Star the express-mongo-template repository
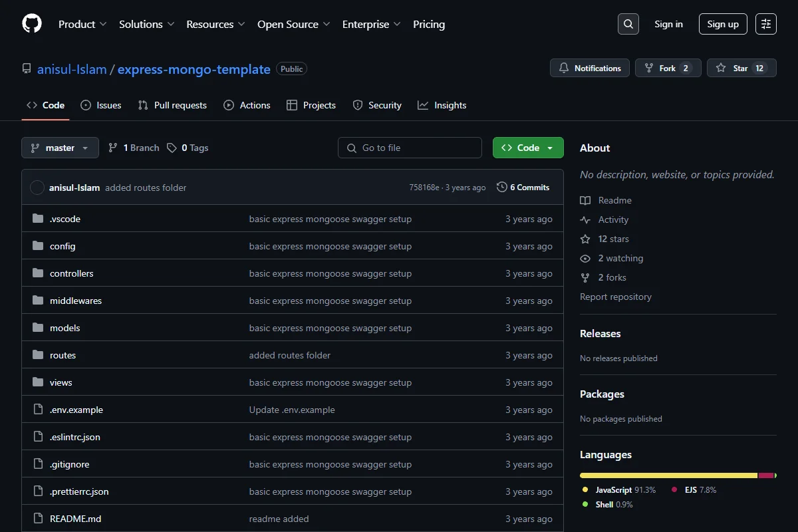798x532 pixels. 741,68
